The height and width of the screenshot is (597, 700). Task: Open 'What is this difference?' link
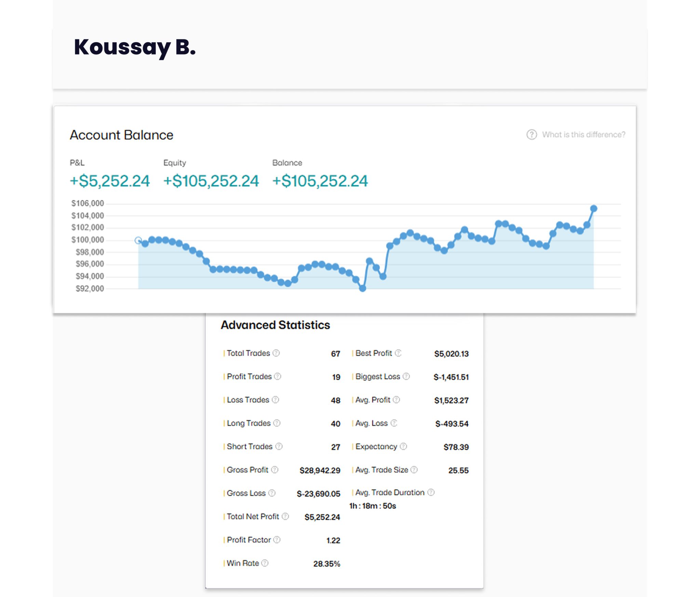(x=583, y=135)
